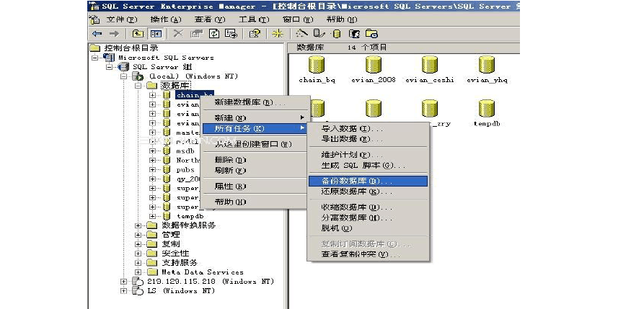644x309 pixels.
Task: Click the Refresh toolbar icon
Action: [215, 34]
